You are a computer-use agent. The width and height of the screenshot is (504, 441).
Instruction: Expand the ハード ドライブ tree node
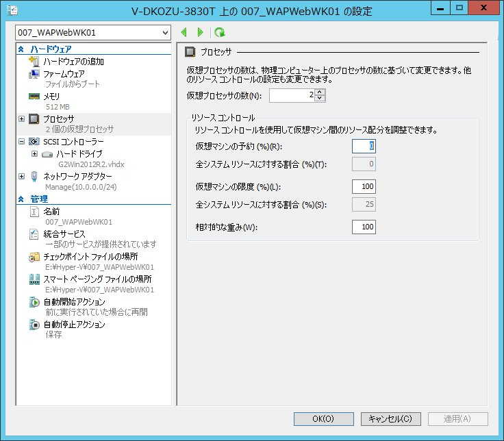[x=34, y=154]
